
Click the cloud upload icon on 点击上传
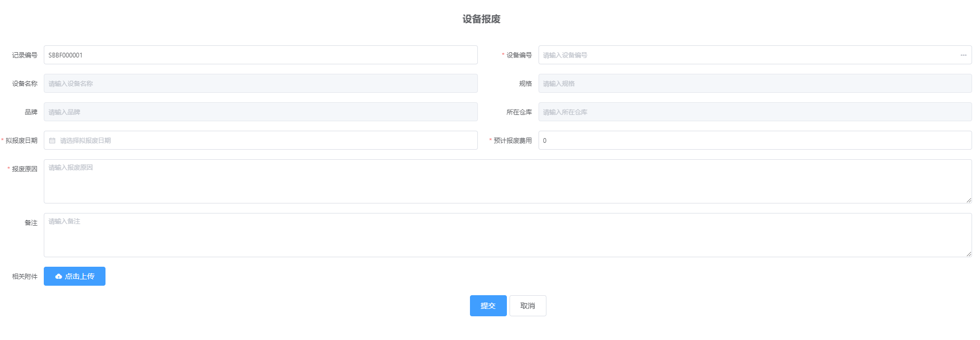click(x=59, y=276)
